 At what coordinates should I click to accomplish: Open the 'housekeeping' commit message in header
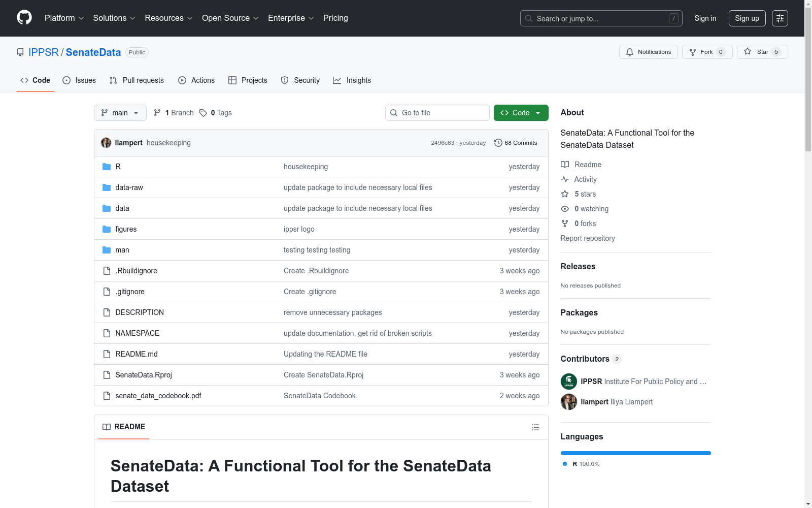click(168, 143)
